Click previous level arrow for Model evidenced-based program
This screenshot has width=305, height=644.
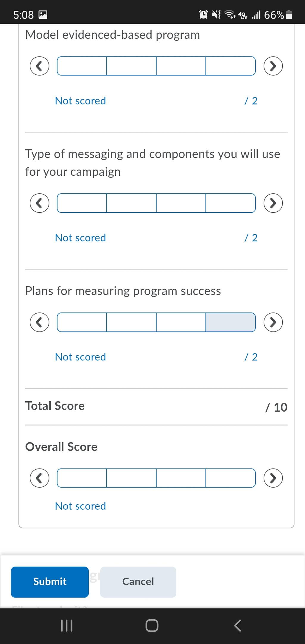[x=40, y=66]
